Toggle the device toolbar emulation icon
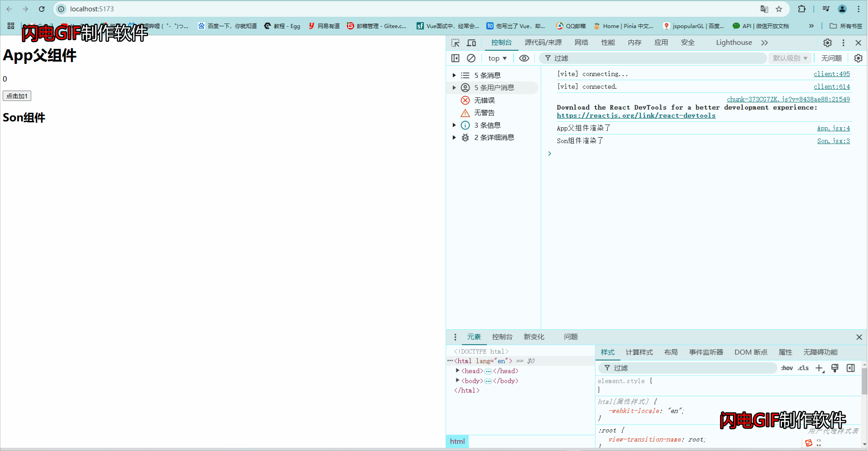Viewport: 868px width, 451px height. (x=471, y=43)
